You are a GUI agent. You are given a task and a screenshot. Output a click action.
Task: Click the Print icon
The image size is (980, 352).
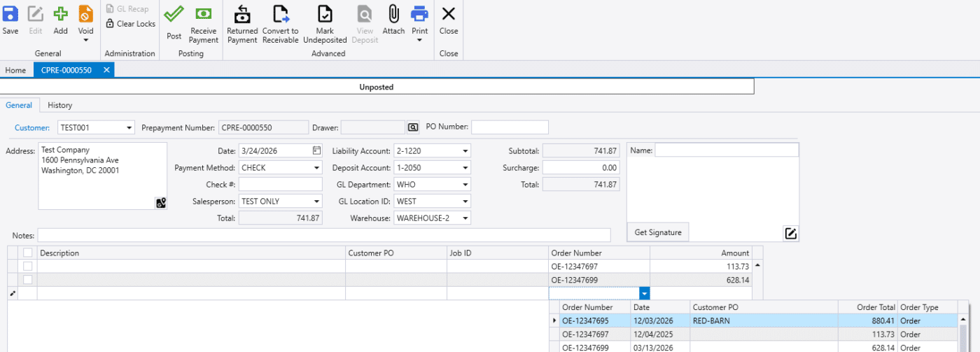[419, 13]
